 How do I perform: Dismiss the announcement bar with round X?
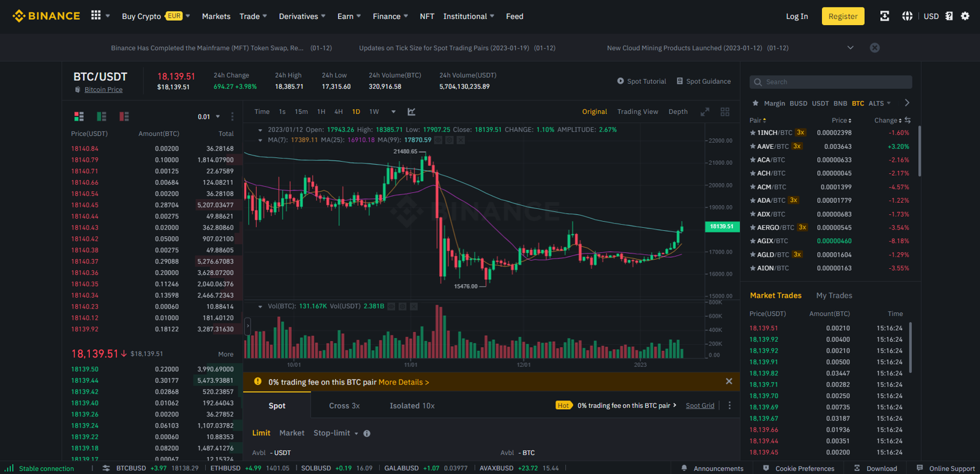[x=875, y=48]
